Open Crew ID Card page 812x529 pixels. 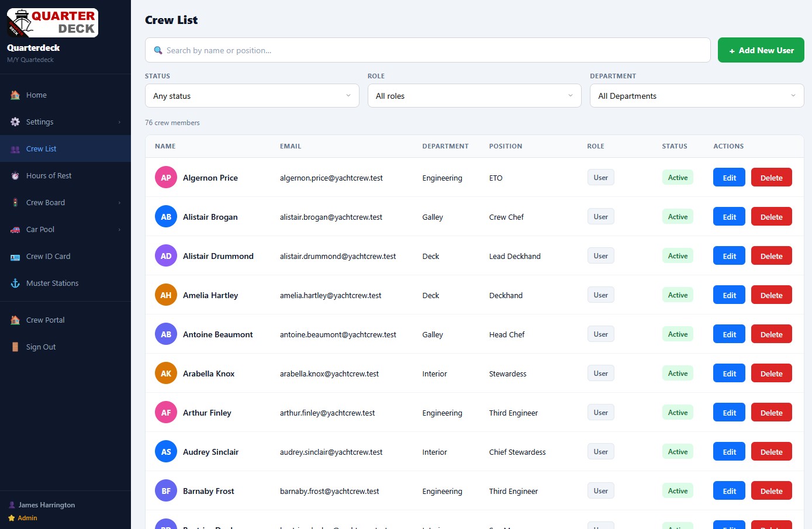coord(65,256)
